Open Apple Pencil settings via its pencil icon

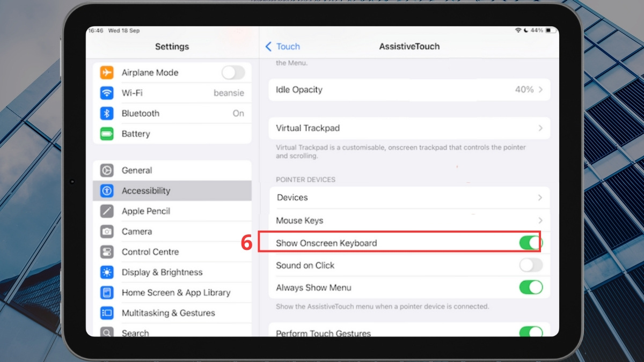(107, 211)
